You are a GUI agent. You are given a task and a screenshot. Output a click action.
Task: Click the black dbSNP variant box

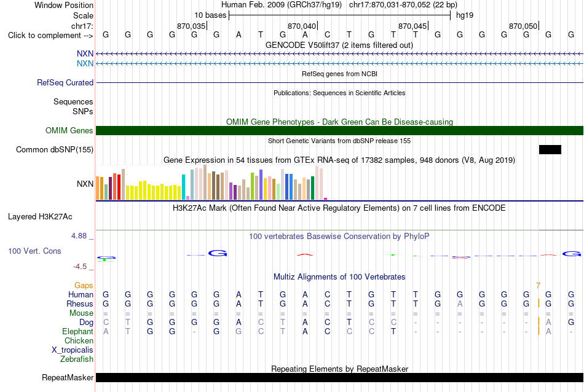point(550,150)
